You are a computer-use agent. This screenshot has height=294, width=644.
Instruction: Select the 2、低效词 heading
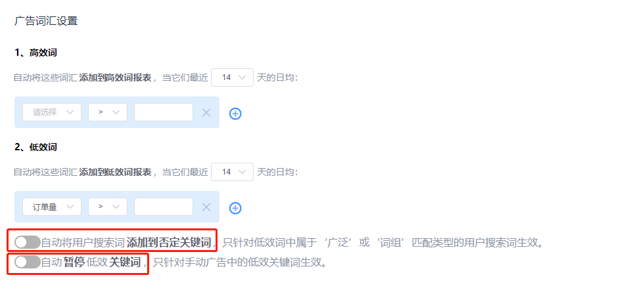[35, 147]
